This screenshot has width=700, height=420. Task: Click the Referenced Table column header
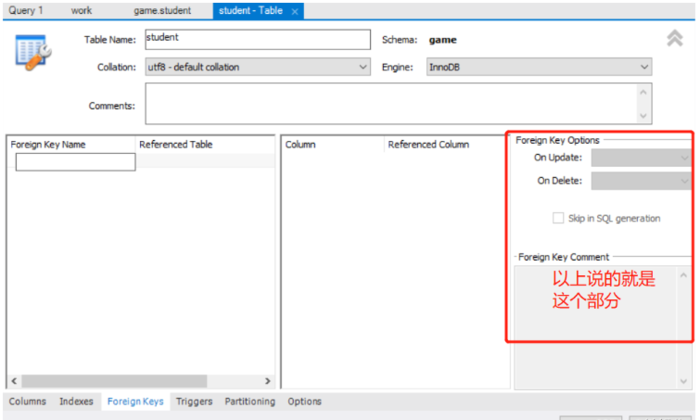pos(176,144)
